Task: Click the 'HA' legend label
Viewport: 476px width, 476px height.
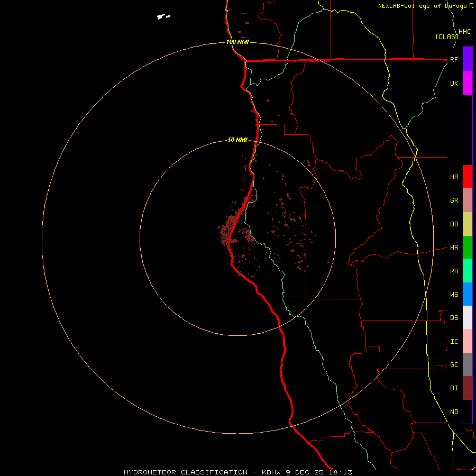Action: point(454,177)
